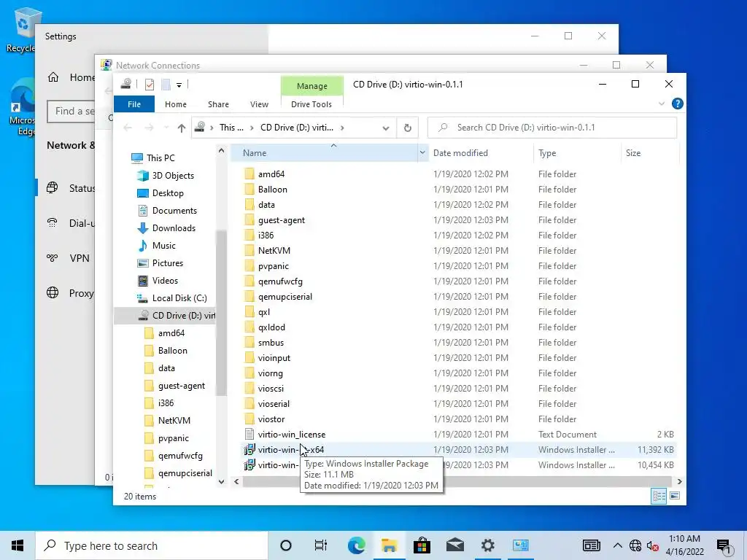Select the virtio-win x64 installer file
The height and width of the screenshot is (560, 747).
click(x=290, y=449)
